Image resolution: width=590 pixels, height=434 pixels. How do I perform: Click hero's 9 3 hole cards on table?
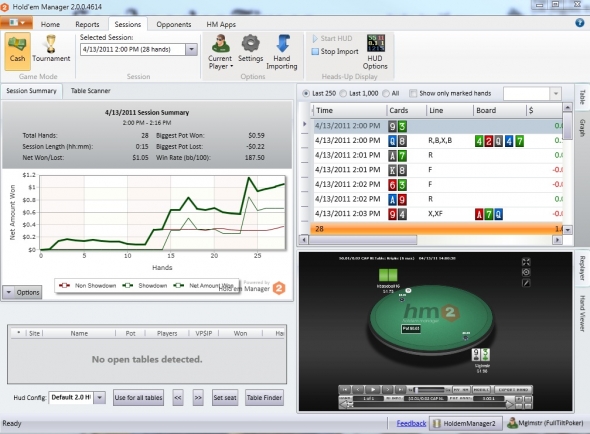point(481,355)
